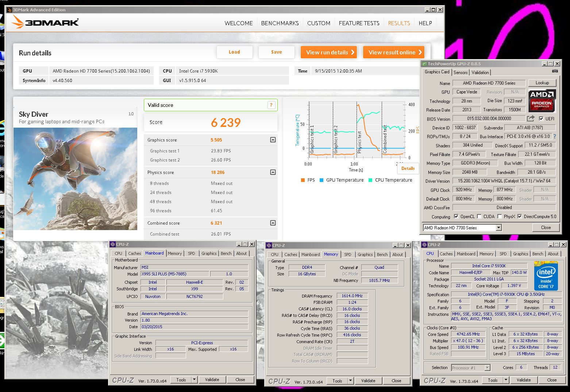Switch to Bench tab in Memory CPU-Z window
This screenshot has height=392, width=570.
pyautogui.click(x=382, y=255)
